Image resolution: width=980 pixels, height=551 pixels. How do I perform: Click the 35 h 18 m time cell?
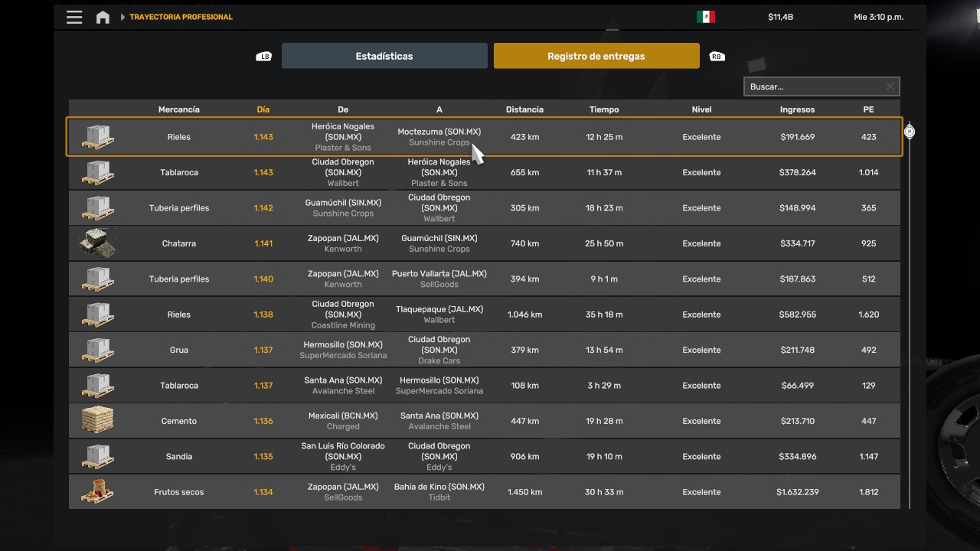pyautogui.click(x=604, y=315)
